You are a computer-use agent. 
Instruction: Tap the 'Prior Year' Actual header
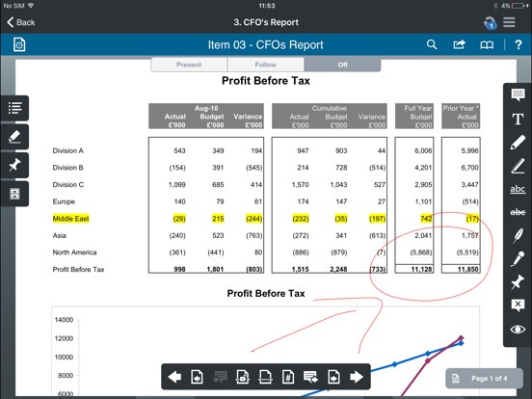pos(461,108)
